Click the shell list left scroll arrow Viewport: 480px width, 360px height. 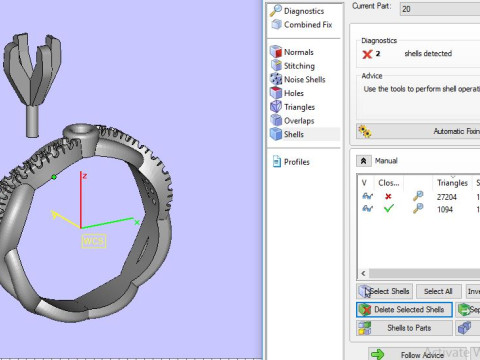pos(363,274)
